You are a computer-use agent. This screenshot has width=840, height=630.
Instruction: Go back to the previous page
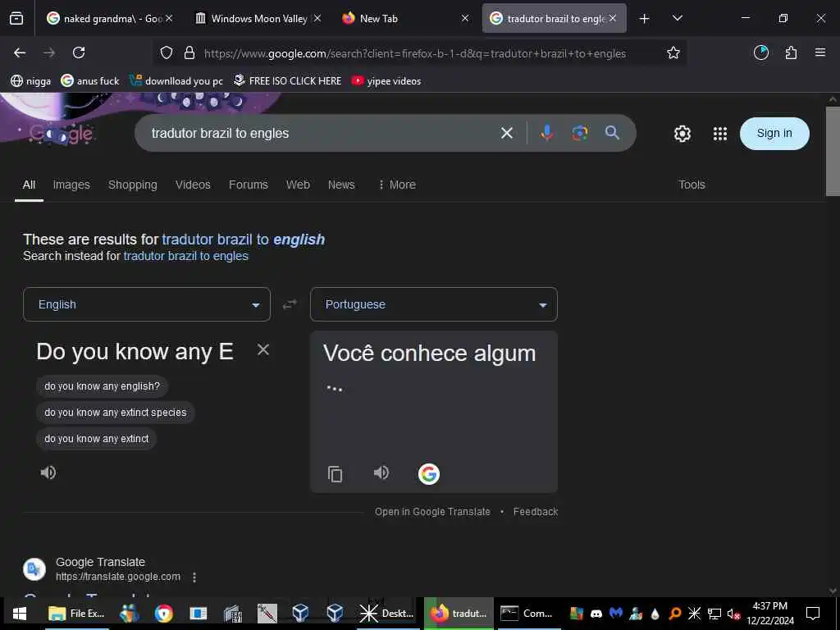pos(20,52)
